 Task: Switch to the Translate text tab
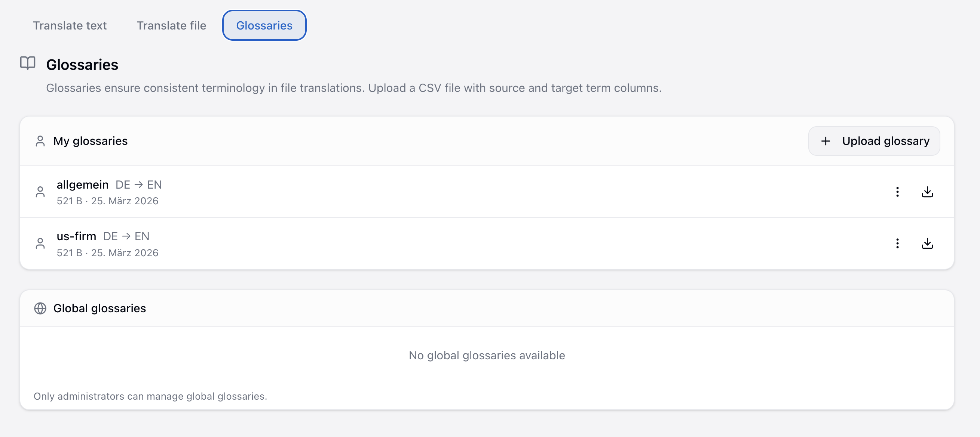click(x=70, y=25)
